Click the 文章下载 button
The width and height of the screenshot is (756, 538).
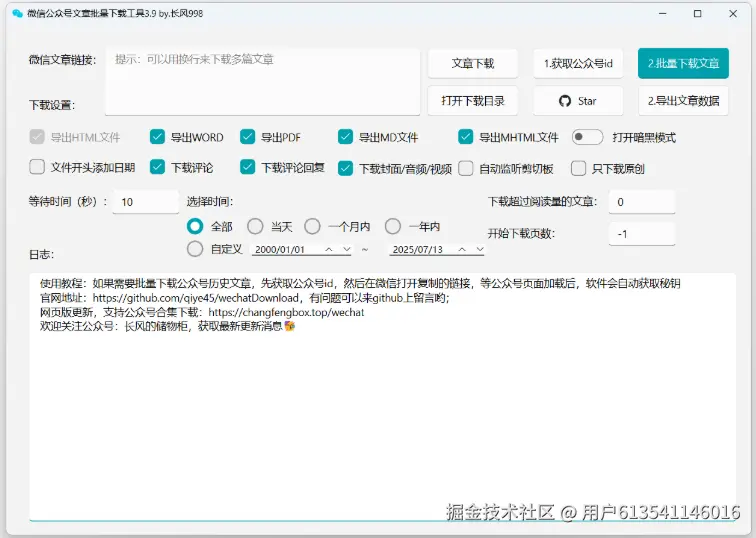click(472, 64)
